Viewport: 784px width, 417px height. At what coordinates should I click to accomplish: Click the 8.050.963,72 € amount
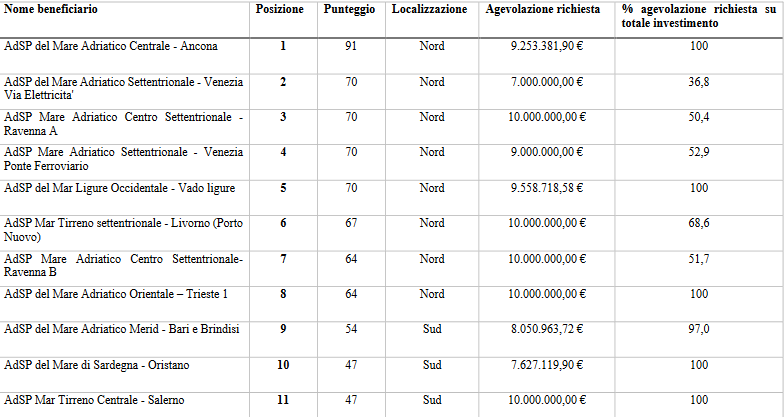546,329
